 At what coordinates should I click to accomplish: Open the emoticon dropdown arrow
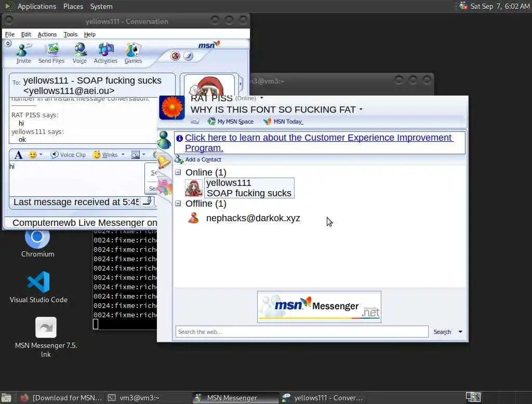41,155
